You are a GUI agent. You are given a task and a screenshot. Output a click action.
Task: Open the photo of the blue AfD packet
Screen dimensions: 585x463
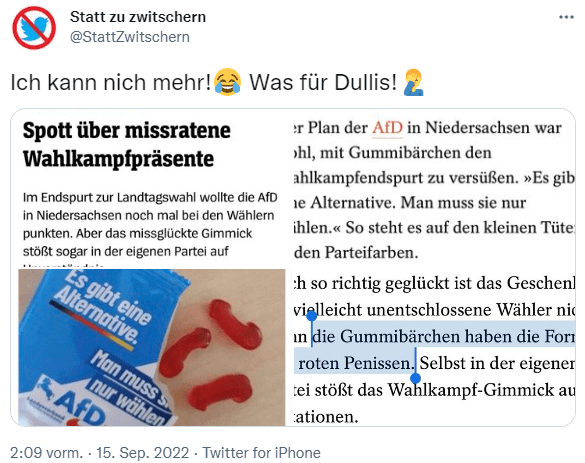tap(151, 347)
